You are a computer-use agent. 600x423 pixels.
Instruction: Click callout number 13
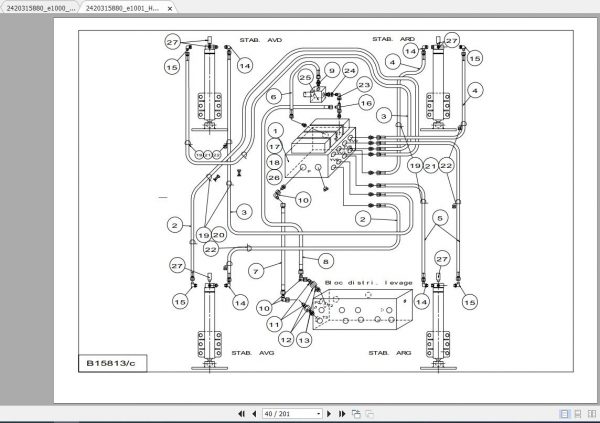click(304, 340)
